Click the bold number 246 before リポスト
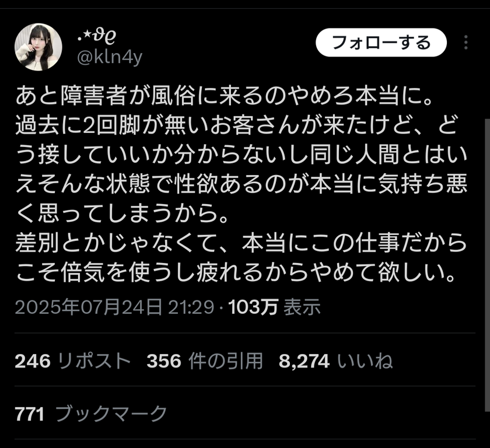 (x=33, y=361)
